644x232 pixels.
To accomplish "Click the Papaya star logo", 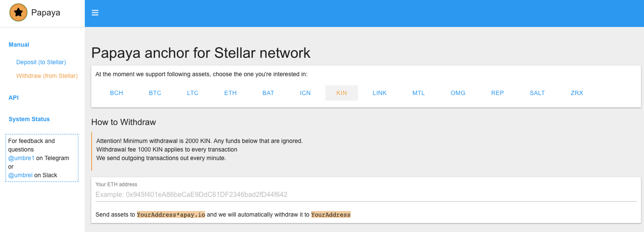I will click(18, 12).
